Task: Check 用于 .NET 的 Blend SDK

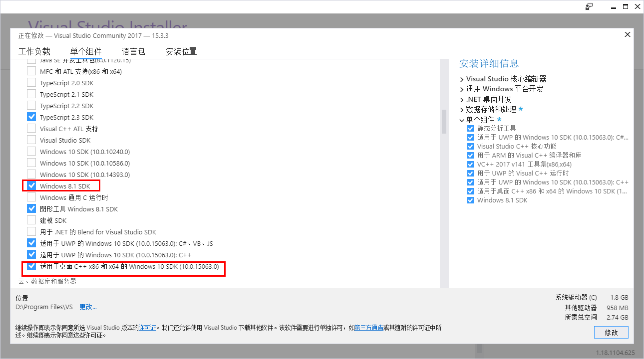Action: point(31,231)
